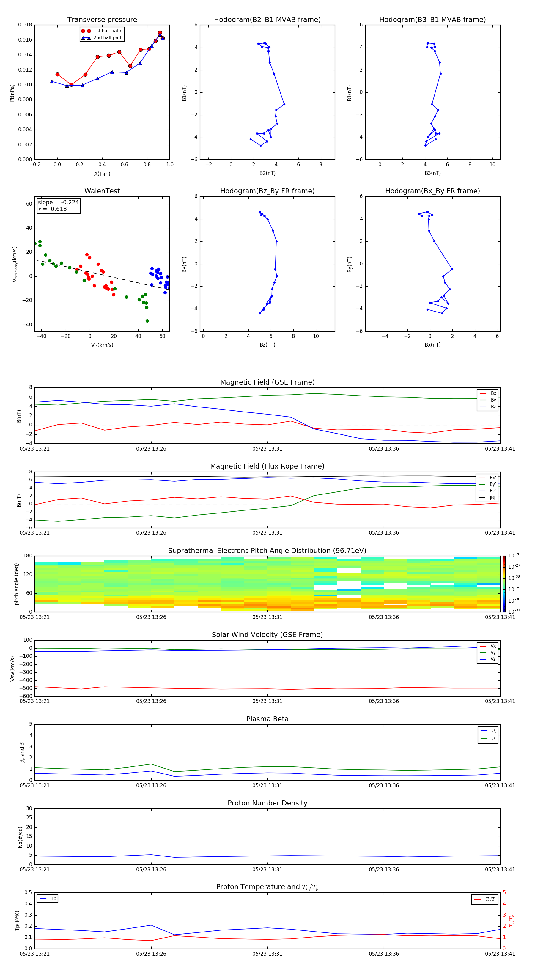Select the 'Hodogram(B2_B1 MVAB frame)' title

[267, 20]
